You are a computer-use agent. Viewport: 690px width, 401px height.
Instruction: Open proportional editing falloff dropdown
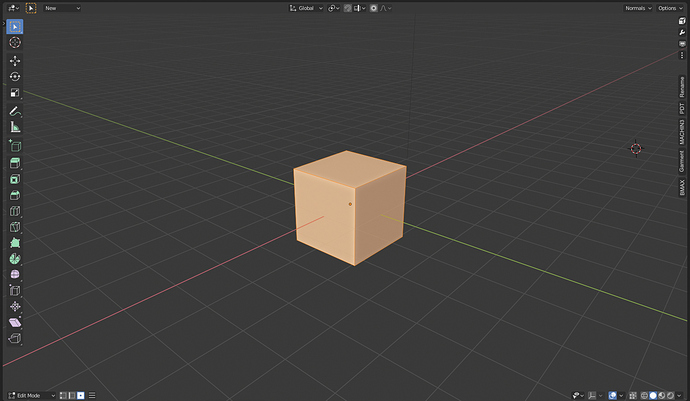pyautogui.click(x=386, y=8)
